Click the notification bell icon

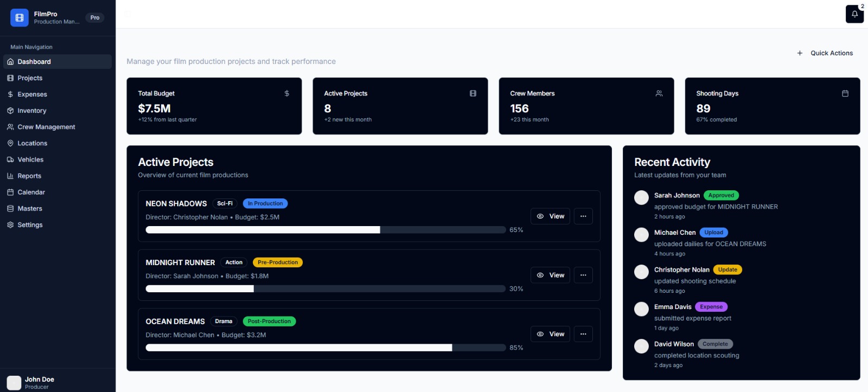pos(854,14)
